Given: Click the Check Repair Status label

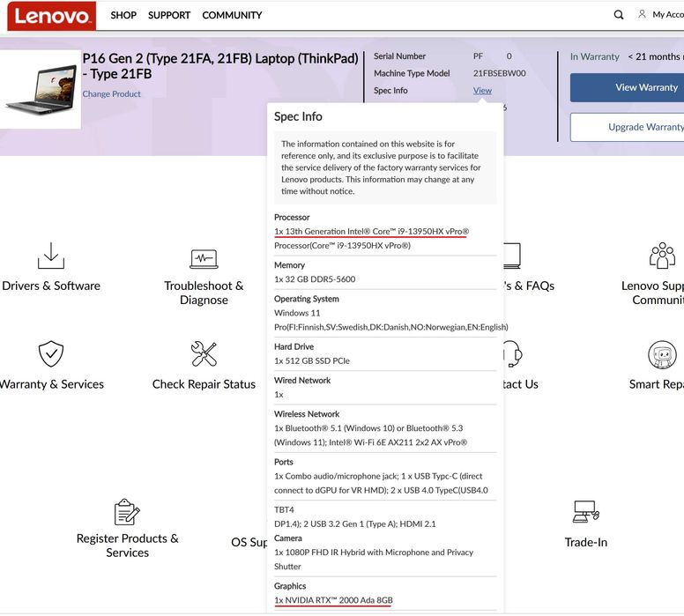Looking at the screenshot, I should [x=204, y=384].
